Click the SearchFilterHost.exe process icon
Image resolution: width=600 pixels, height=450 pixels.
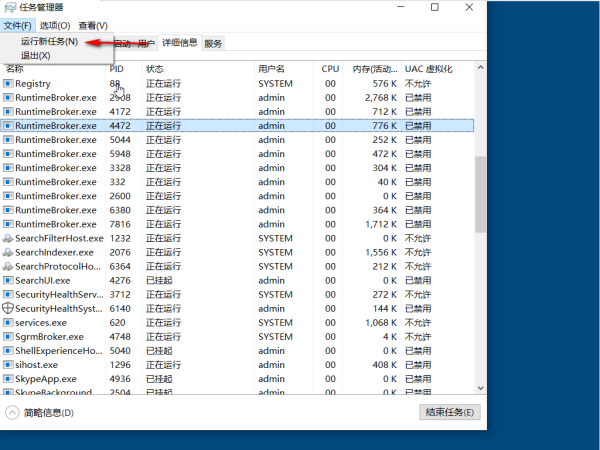8,239
